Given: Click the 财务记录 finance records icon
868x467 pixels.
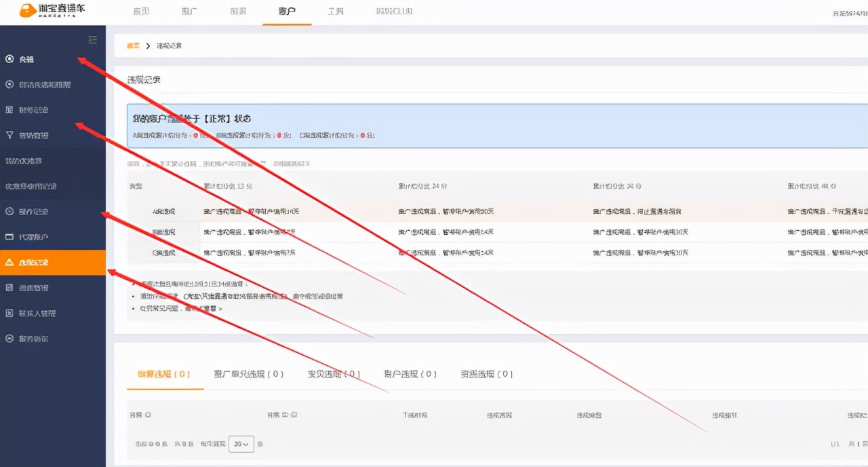Looking at the screenshot, I should [x=9, y=110].
